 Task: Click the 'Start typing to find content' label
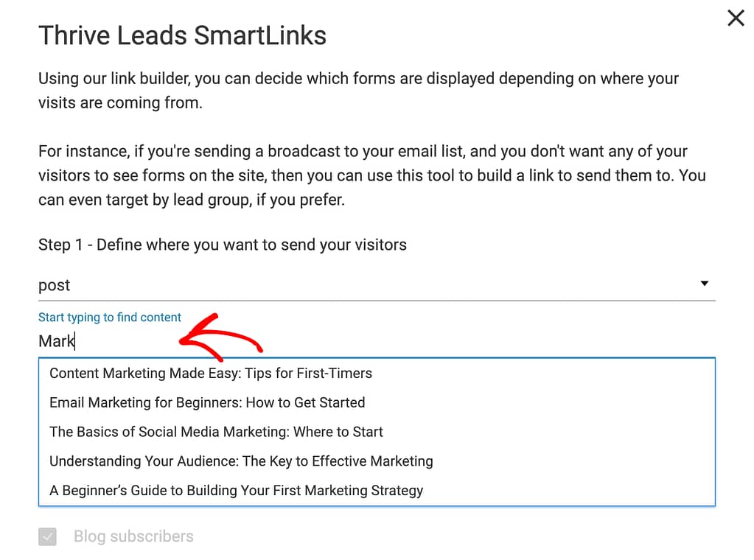pos(110,318)
